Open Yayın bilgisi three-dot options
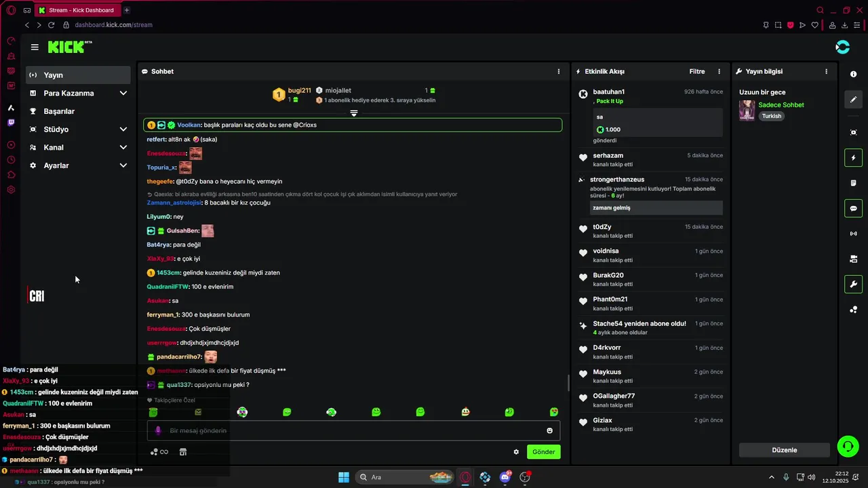The height and width of the screenshot is (488, 868). 826,71
